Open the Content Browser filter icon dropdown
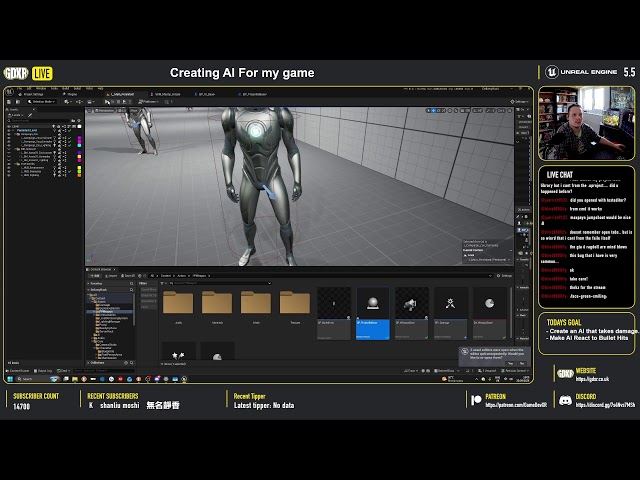640x480 pixels. (x=163, y=283)
